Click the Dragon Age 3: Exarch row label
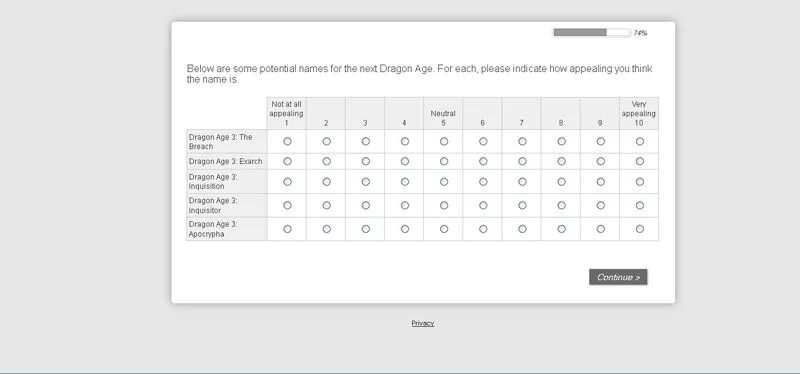The image size is (800, 374). 226,161
